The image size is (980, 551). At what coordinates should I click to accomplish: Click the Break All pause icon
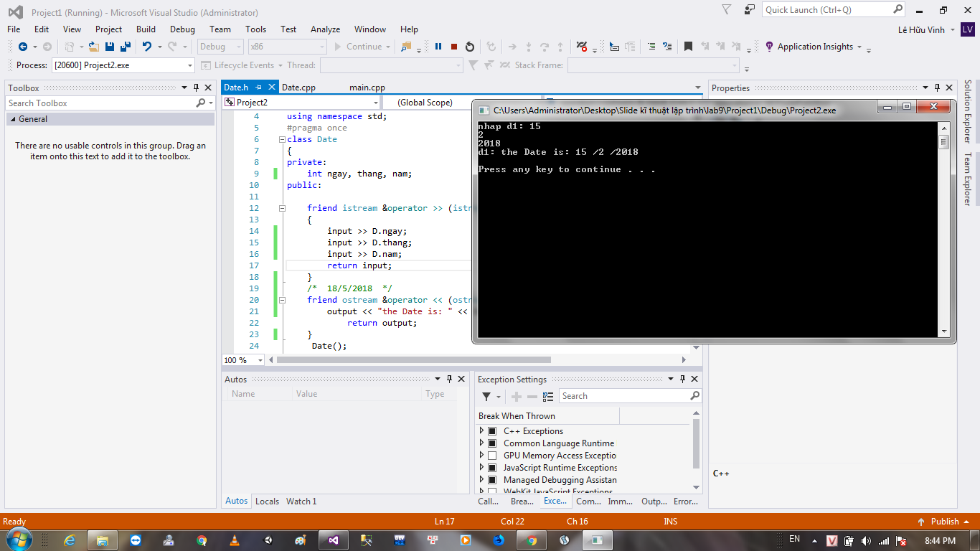[438, 47]
